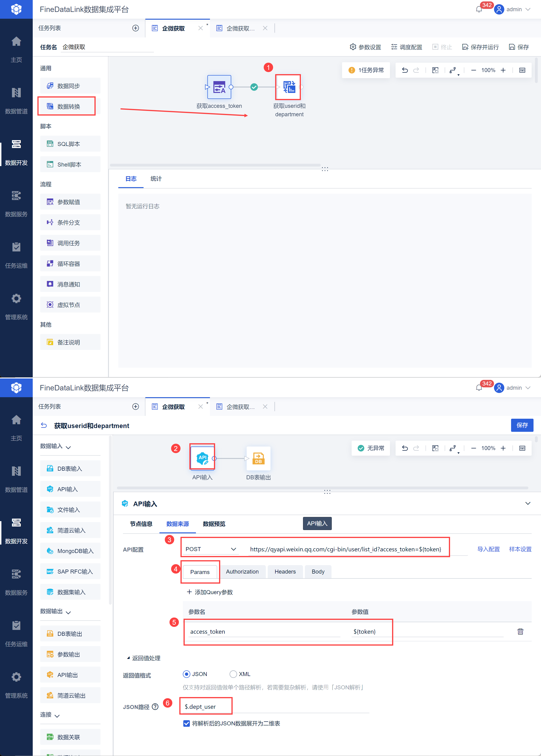Click the 导入配置 link

coord(488,549)
